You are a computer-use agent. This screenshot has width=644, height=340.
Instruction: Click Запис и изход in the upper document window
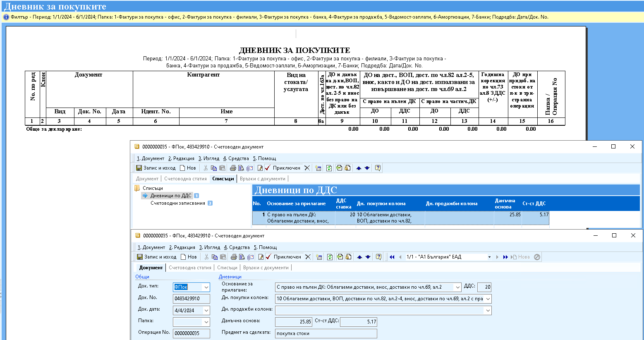(156, 168)
